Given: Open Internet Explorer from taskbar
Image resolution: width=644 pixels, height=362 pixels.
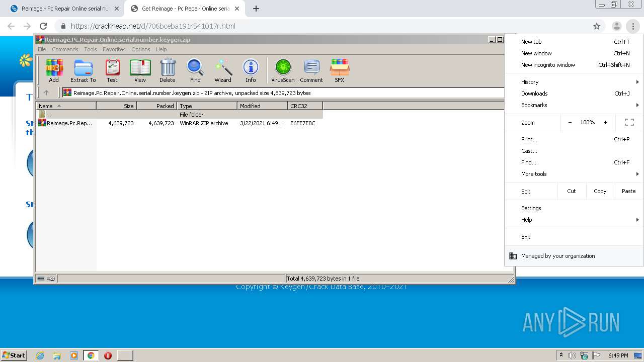Looking at the screenshot, I should click(40, 355).
